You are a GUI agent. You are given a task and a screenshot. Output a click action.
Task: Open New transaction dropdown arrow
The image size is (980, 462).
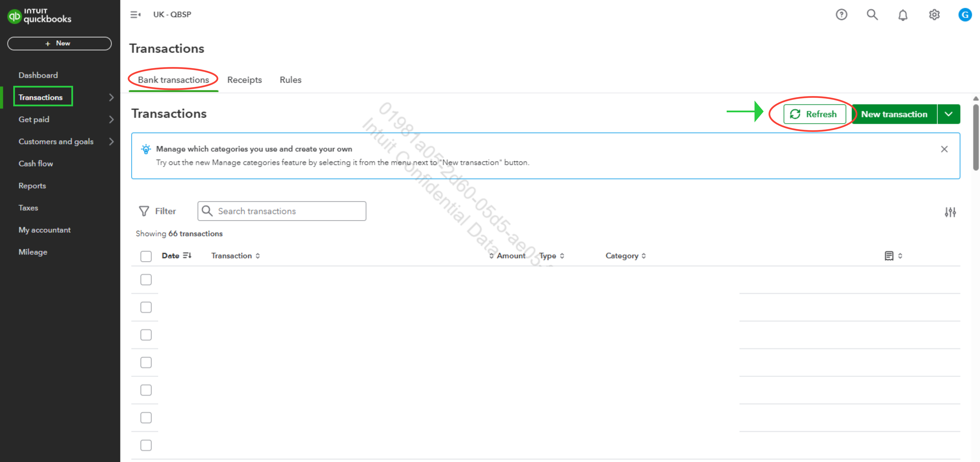click(948, 114)
